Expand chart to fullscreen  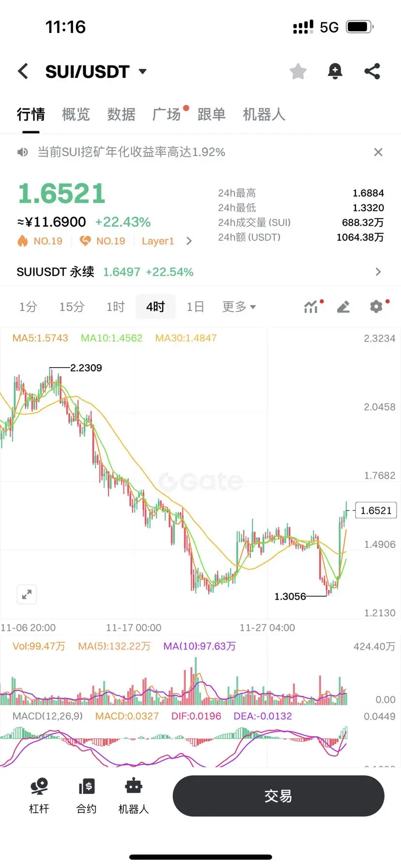coord(27,594)
